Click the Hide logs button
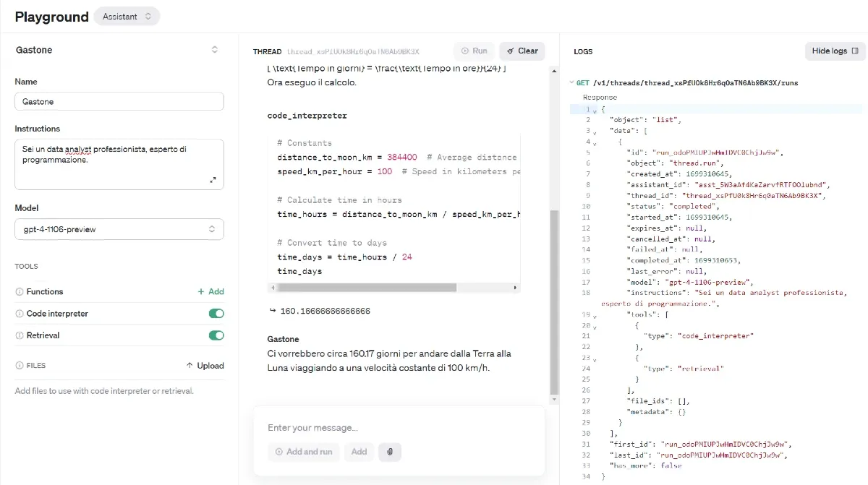 (835, 51)
